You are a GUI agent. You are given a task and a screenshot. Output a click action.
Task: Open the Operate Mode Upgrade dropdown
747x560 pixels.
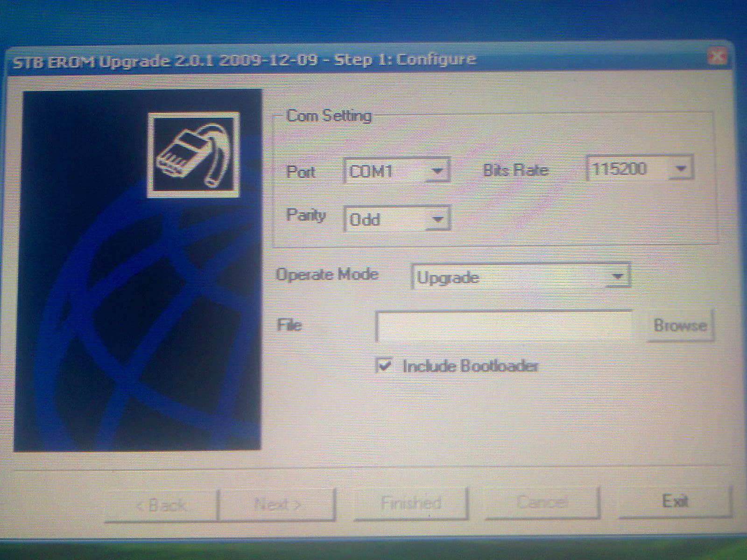click(x=521, y=276)
